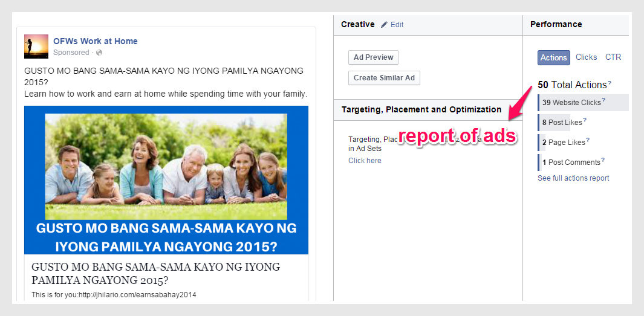
Task: Click the question mark after Post Comments
Action: [x=603, y=161]
